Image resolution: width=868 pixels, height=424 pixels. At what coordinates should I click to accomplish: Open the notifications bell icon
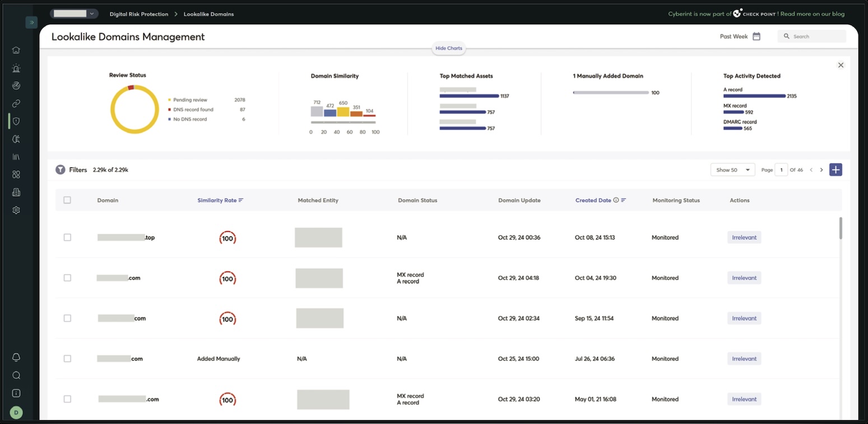click(x=16, y=357)
